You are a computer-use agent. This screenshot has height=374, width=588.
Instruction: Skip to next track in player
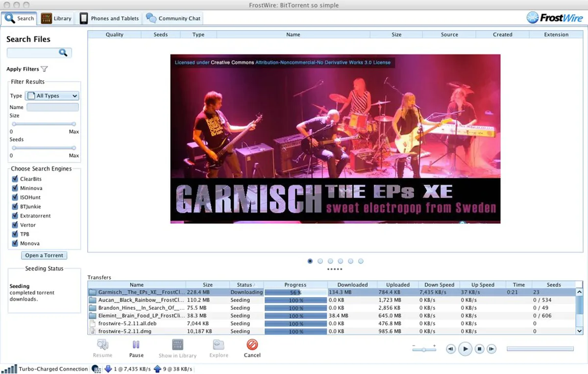[491, 349]
